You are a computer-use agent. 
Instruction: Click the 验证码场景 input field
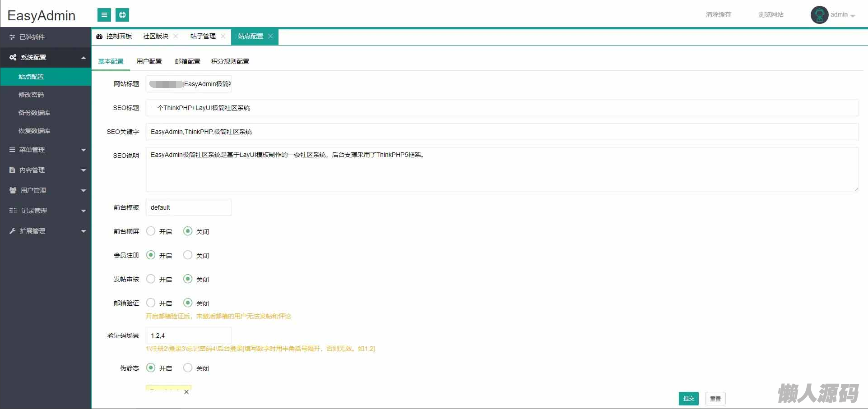(188, 335)
